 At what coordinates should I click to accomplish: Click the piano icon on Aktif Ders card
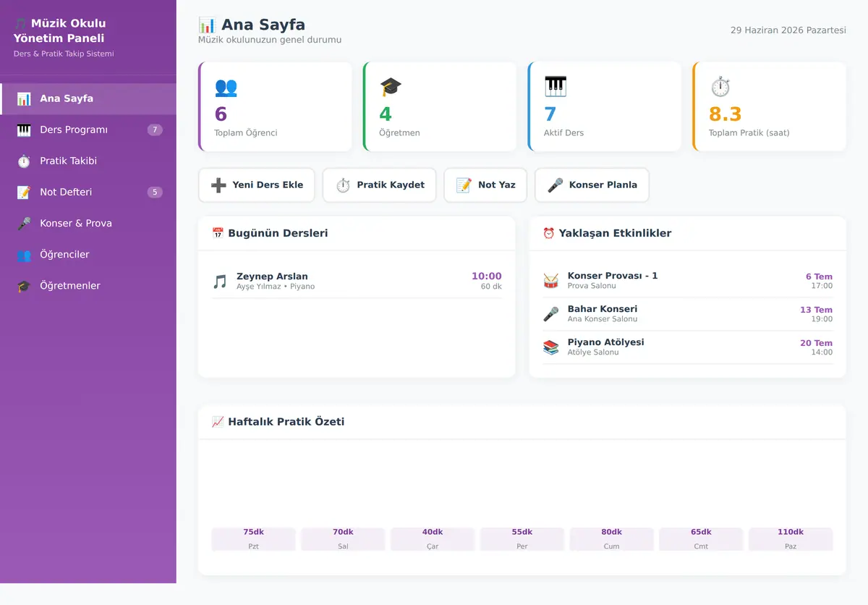(556, 88)
